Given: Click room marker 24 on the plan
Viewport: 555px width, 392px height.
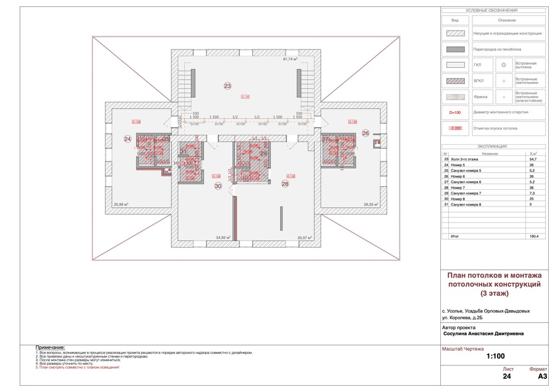Looking at the screenshot, I should 128,139.
